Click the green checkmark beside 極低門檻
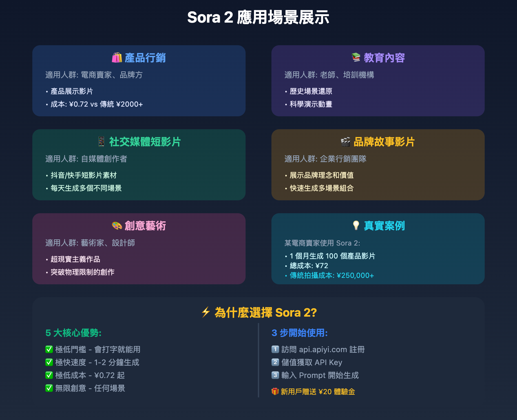 [49, 349]
